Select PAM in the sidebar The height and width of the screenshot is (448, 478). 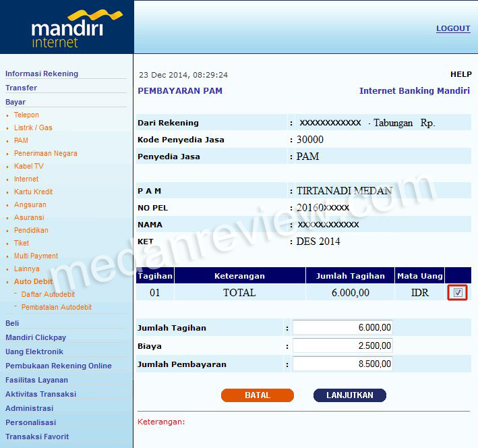click(x=21, y=140)
